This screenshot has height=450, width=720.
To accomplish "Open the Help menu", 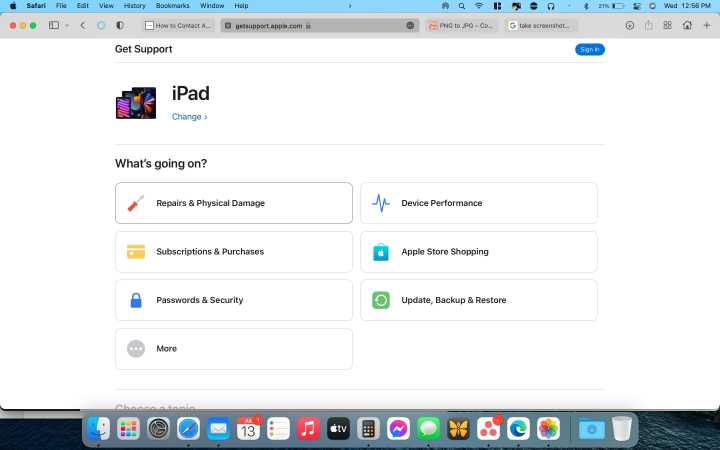I will coord(241,6).
